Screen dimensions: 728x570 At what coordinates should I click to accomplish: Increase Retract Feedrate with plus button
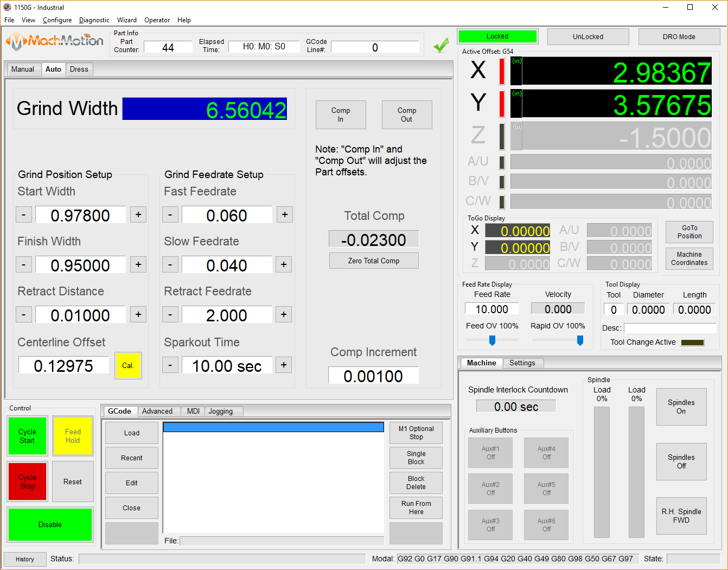click(x=284, y=315)
